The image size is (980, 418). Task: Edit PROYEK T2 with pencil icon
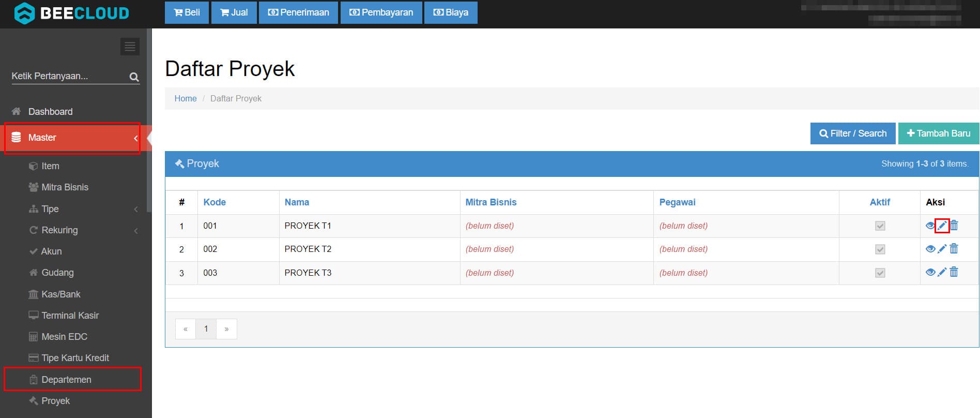pyautogui.click(x=942, y=249)
